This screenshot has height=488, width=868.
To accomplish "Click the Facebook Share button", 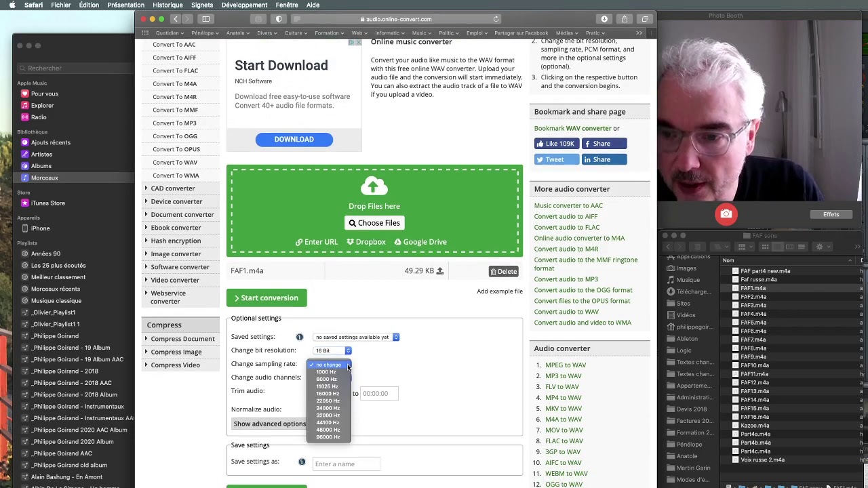I will 604,144.
